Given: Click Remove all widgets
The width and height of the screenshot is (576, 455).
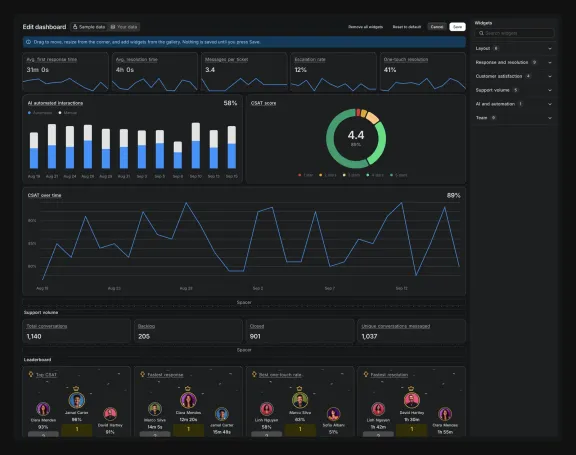Looking at the screenshot, I should coord(366,27).
